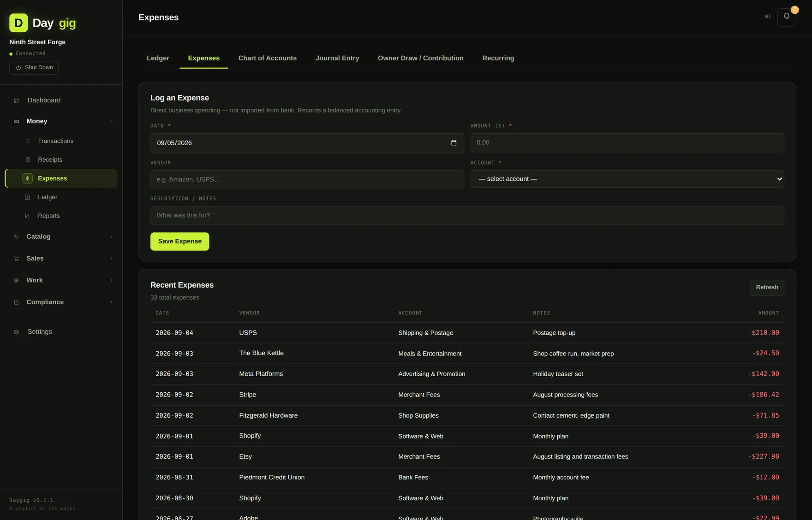Click the Reports chart icon

pyautogui.click(x=28, y=216)
